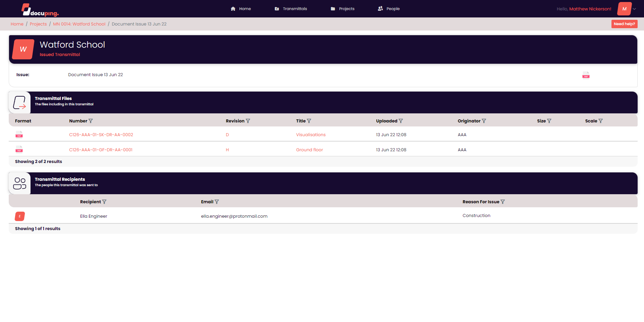Click the Uploaded filter funnel

(401, 121)
